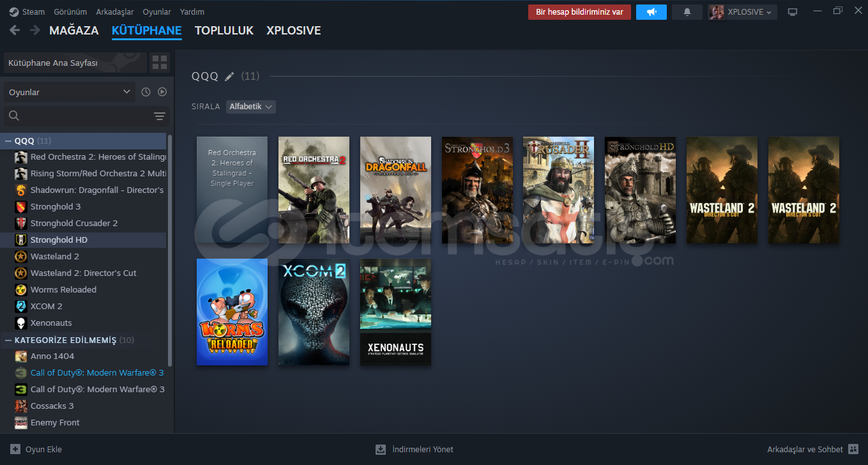This screenshot has width=868, height=465.
Task: Click 'Bir hesap bildiriminiz var' alert
Action: pyautogui.click(x=579, y=12)
